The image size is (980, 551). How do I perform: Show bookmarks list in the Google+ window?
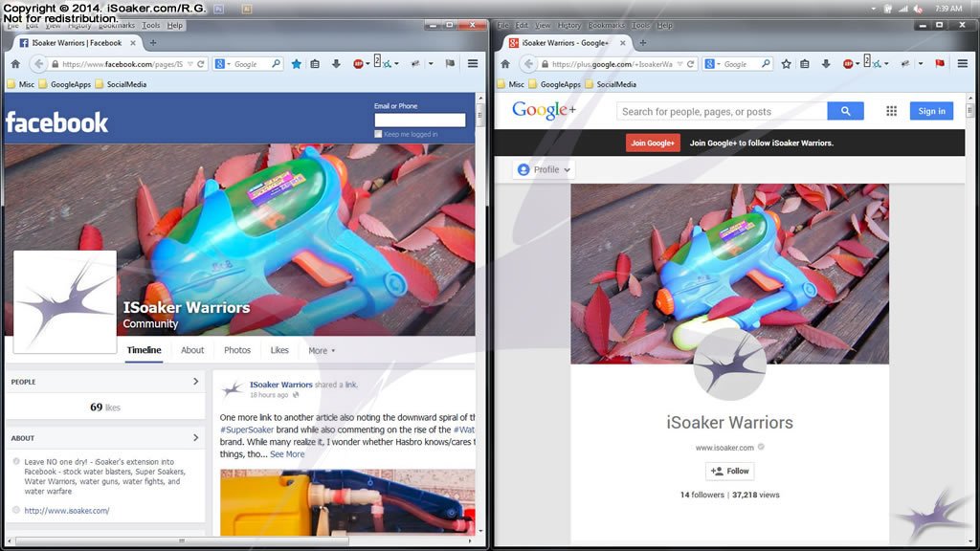tap(805, 64)
